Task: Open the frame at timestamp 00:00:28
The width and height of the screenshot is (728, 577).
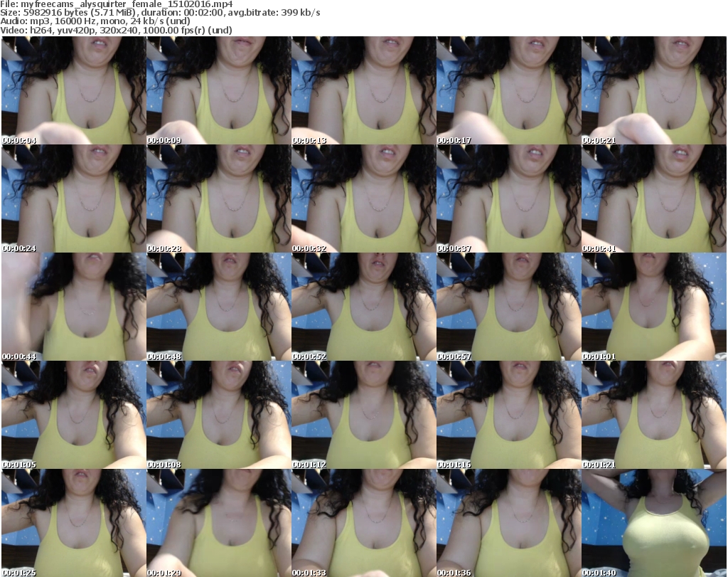Action: click(x=219, y=198)
